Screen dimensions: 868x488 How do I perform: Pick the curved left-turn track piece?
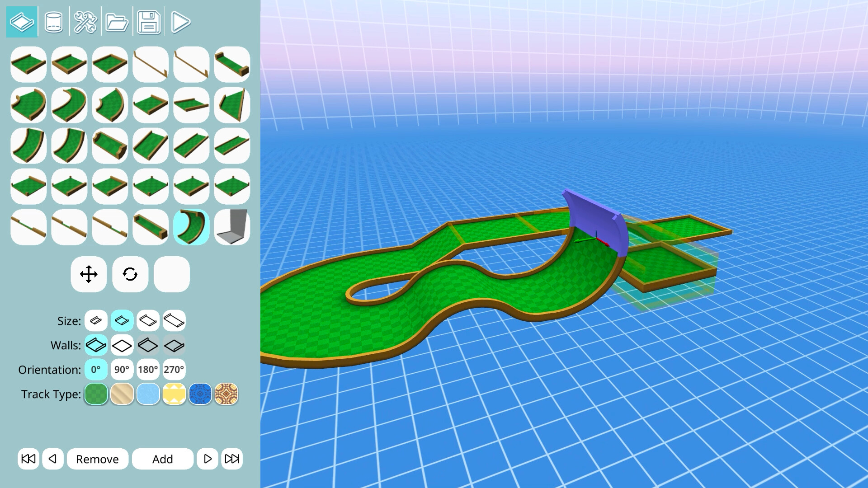pos(28,105)
